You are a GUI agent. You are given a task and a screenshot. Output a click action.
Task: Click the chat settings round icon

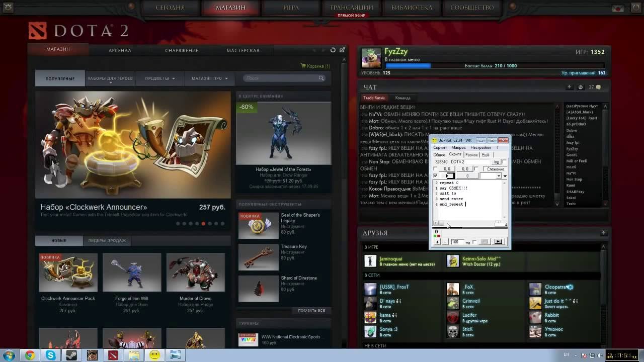580,87
